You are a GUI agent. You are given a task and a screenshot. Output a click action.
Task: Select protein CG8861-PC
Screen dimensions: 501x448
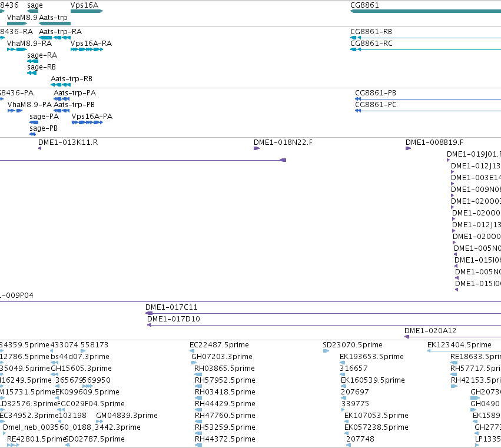pyautogui.click(x=428, y=111)
